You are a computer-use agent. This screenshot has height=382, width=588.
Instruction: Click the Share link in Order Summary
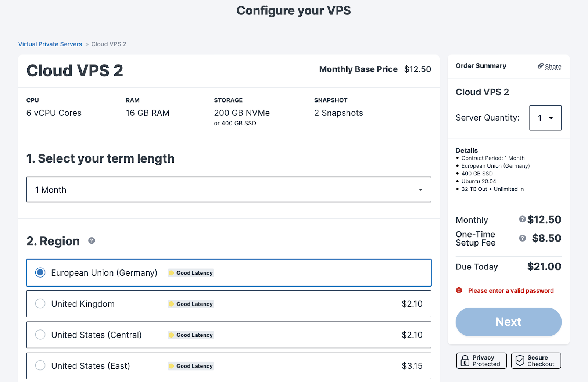click(x=553, y=67)
